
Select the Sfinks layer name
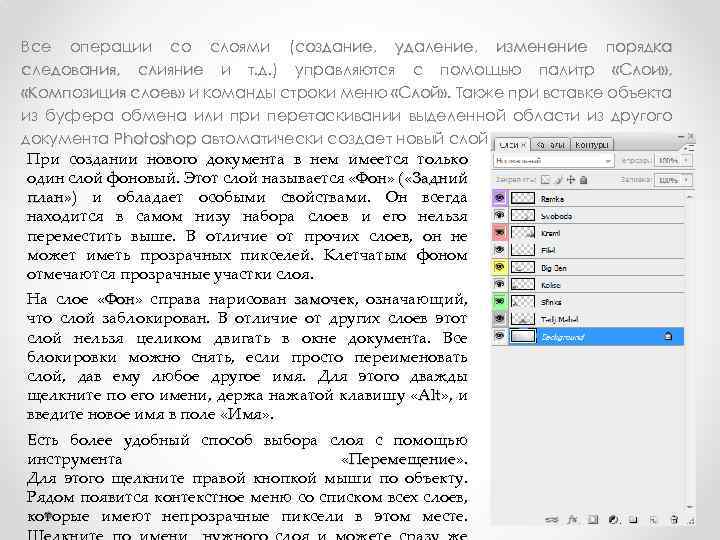[x=551, y=302]
